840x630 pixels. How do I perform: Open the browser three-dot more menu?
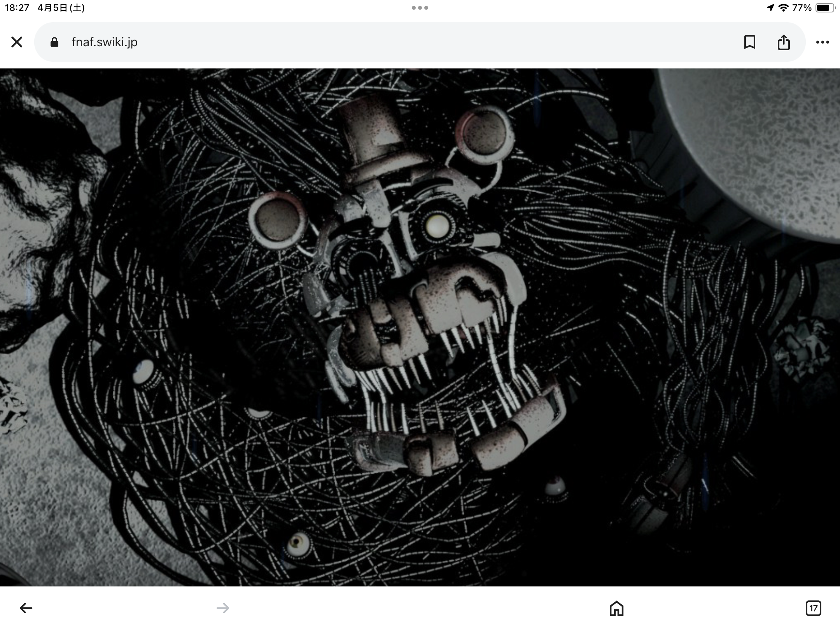pyautogui.click(x=822, y=42)
